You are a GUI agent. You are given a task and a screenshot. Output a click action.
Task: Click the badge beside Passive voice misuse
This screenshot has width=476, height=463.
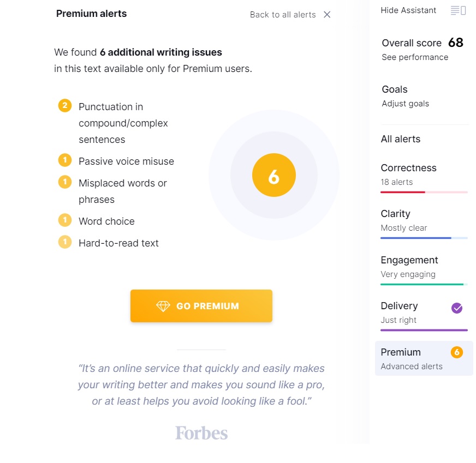65,160
